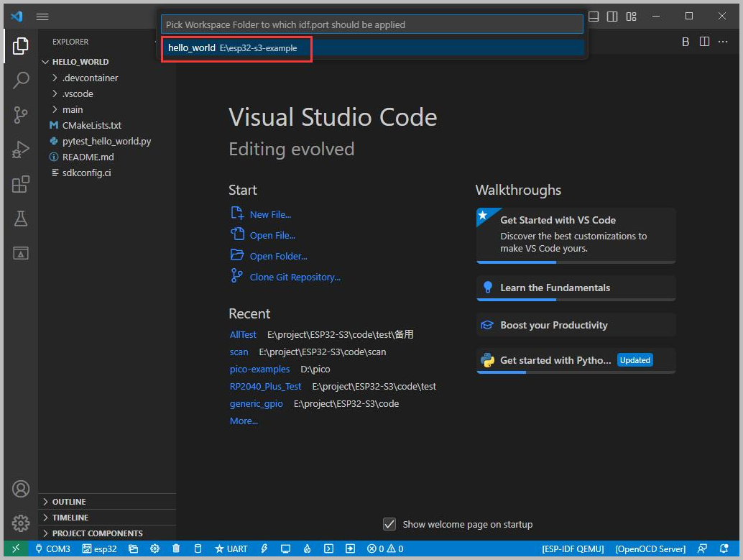This screenshot has width=743, height=560.
Task: Open the Manage gear in activity bar
Action: tap(21, 523)
